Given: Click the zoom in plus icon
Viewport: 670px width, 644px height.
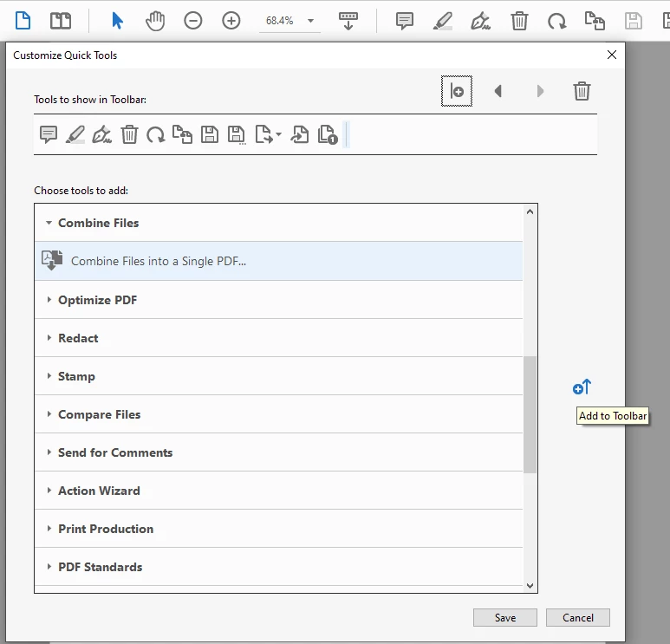Looking at the screenshot, I should pos(231,21).
